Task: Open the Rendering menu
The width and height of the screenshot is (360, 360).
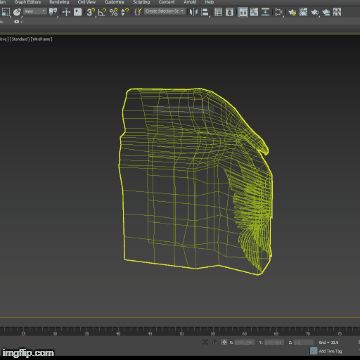Action: point(59,2)
